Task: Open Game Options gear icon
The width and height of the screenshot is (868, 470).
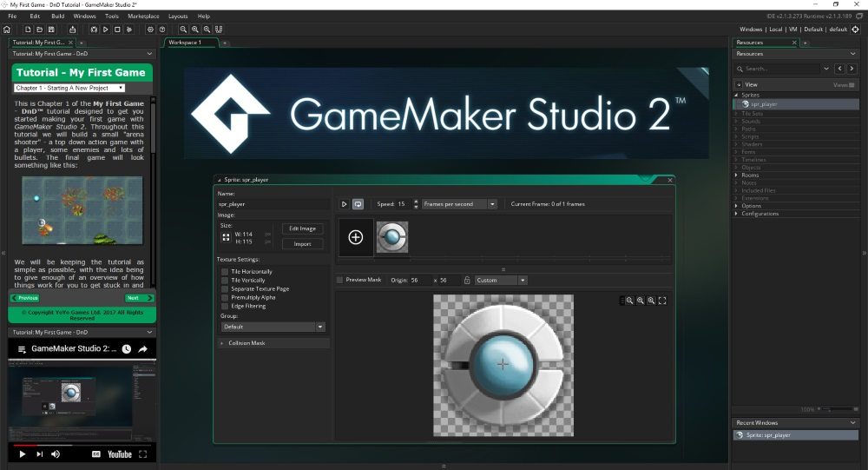Action: click(x=150, y=30)
